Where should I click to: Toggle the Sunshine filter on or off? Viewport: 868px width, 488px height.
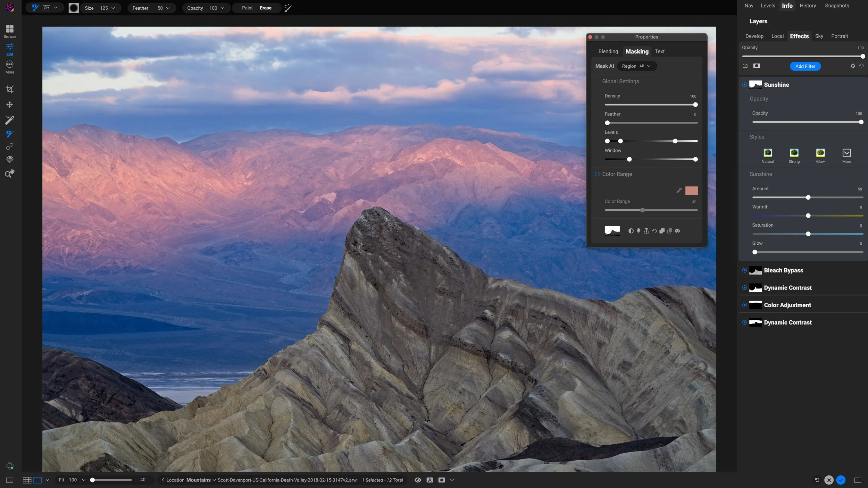tap(745, 84)
